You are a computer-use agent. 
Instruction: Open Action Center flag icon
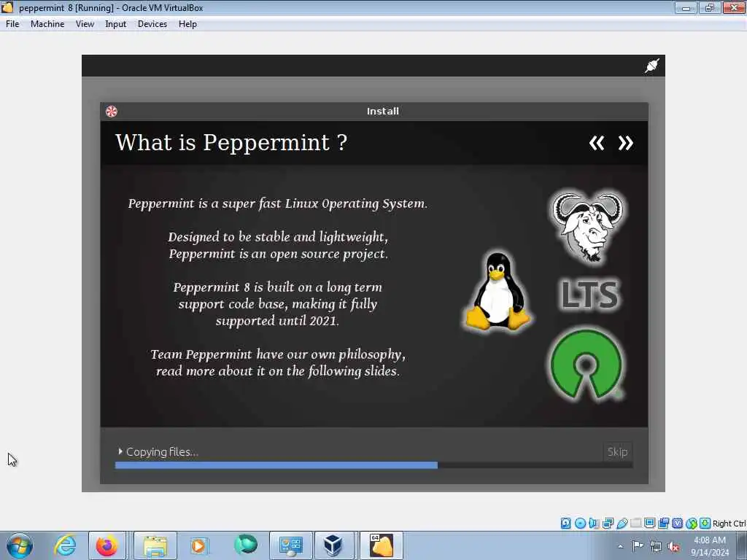click(638, 546)
